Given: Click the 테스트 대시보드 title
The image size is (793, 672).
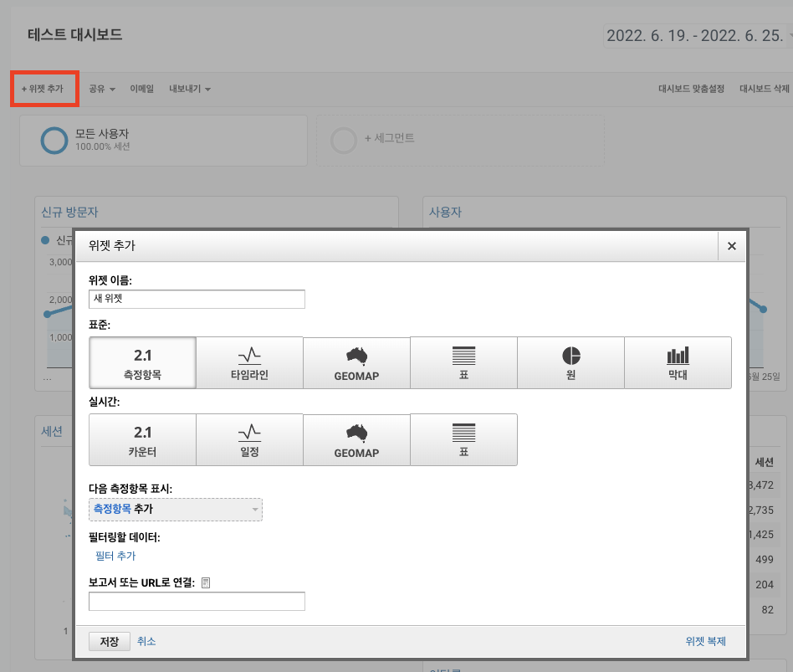Looking at the screenshot, I should [x=74, y=35].
